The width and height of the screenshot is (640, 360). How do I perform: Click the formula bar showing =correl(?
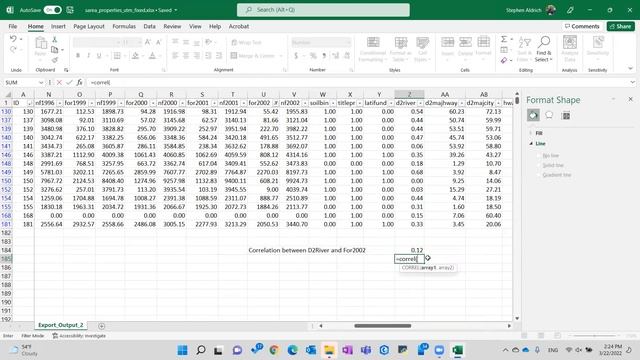point(357,82)
